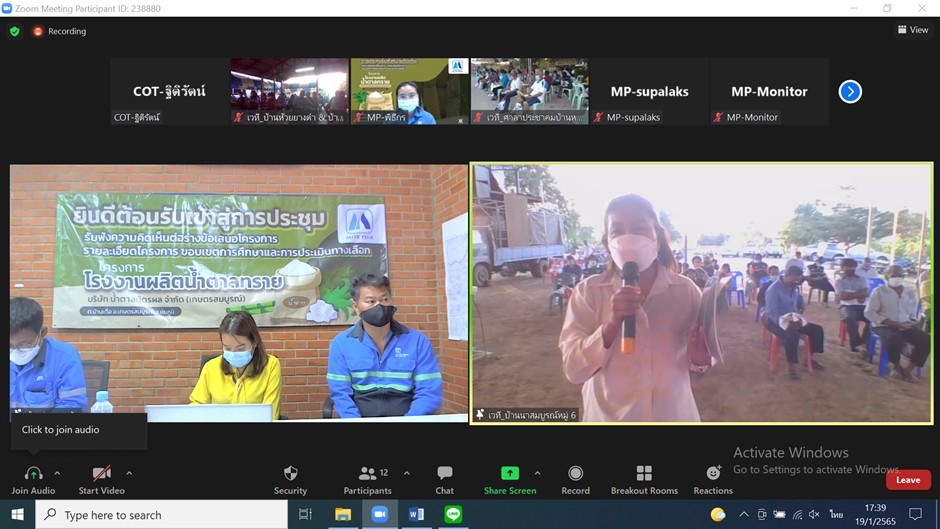Screen dimensions: 940x529
Task: Expand the audio options arrow beside Join Audio
Action: click(x=57, y=473)
